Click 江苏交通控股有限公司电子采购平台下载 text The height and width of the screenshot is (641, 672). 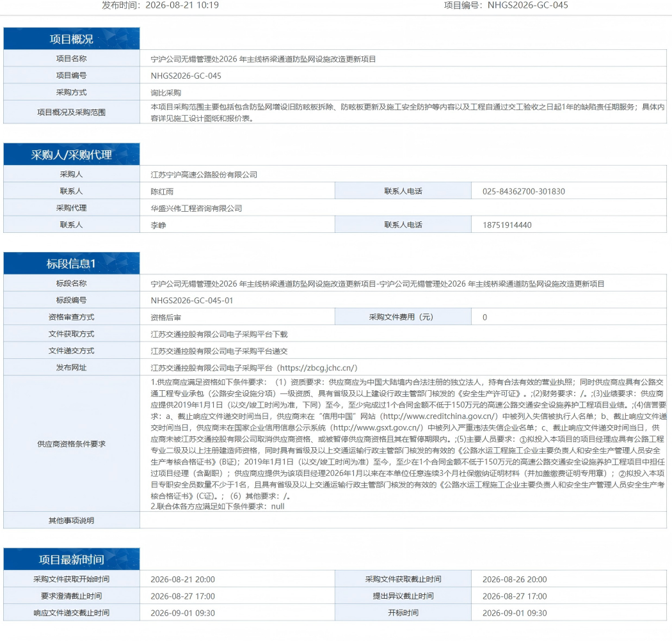[x=219, y=334]
